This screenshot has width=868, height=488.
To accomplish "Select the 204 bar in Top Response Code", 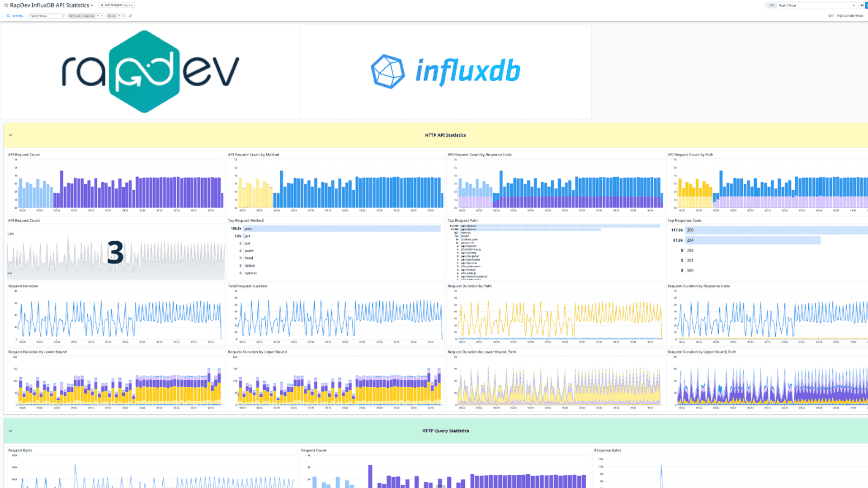I will pyautogui.click(x=753, y=240).
